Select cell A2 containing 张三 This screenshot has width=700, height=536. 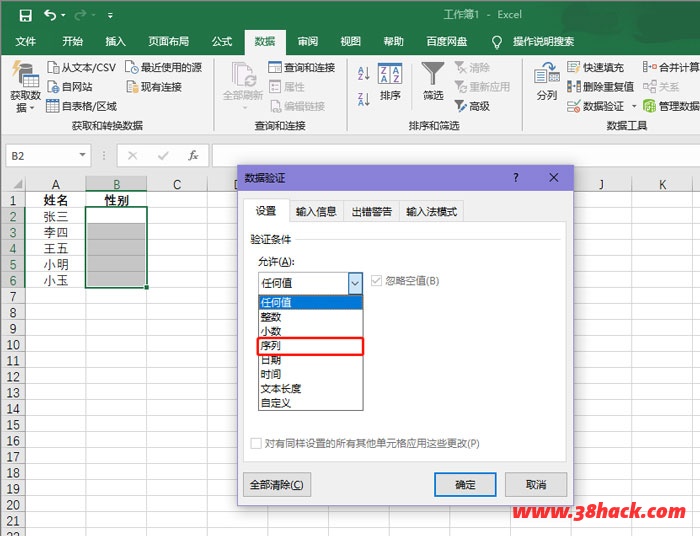coord(56,216)
